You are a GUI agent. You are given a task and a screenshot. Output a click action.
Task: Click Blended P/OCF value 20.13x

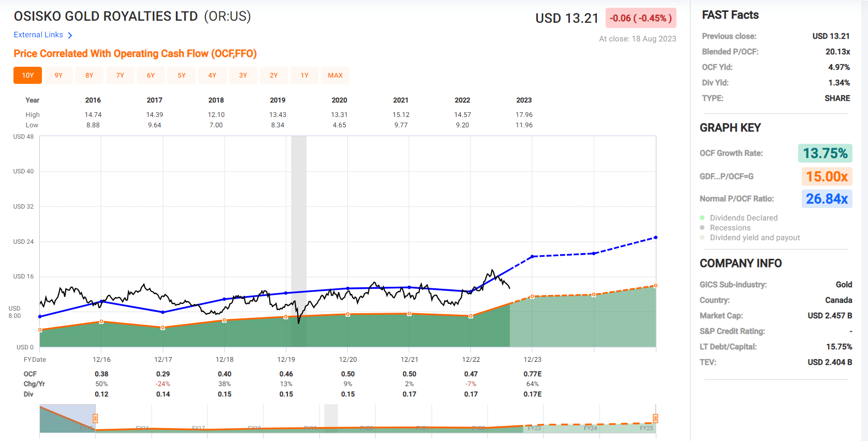(x=837, y=52)
